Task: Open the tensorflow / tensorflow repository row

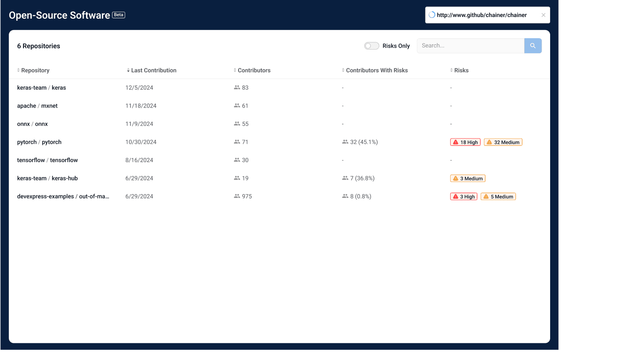Action: (48, 160)
